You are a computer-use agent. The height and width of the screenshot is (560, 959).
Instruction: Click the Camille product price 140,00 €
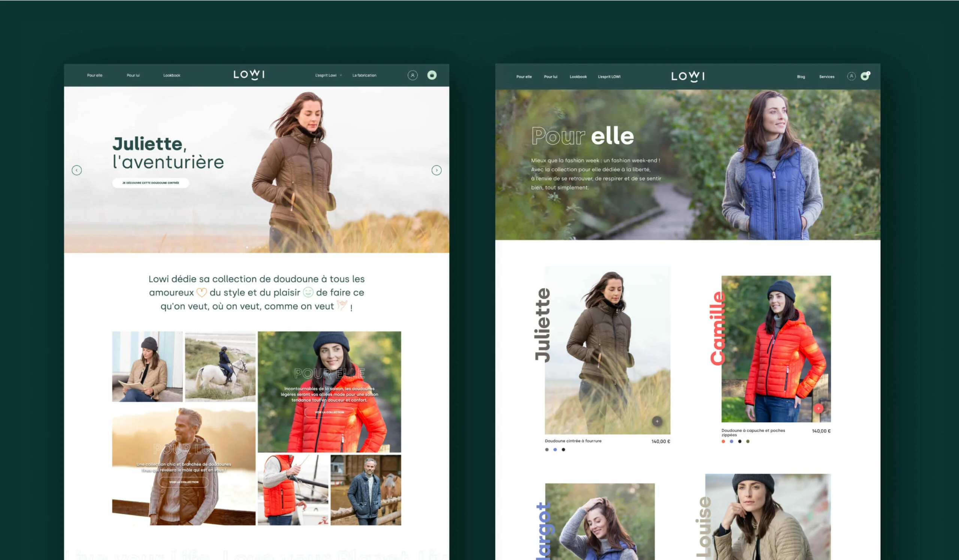pos(821,431)
